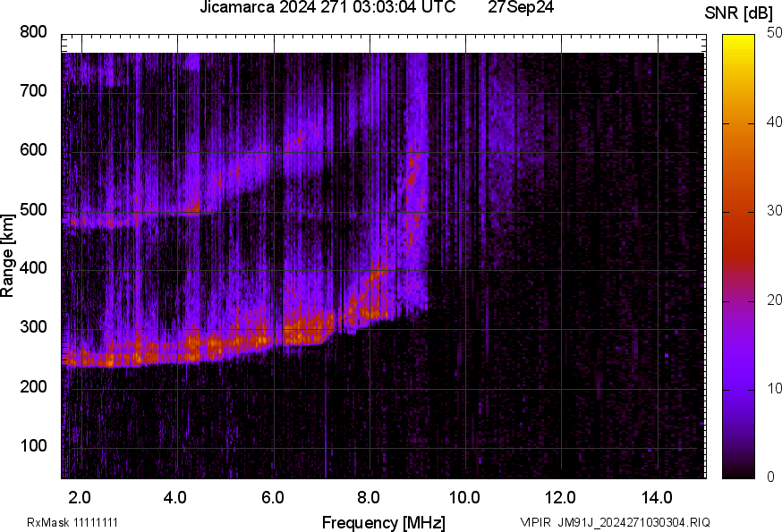Viewport: 782px width, 532px height.
Task: Click the VIPIR JM91J .RIQ filename
Action: coord(616,522)
